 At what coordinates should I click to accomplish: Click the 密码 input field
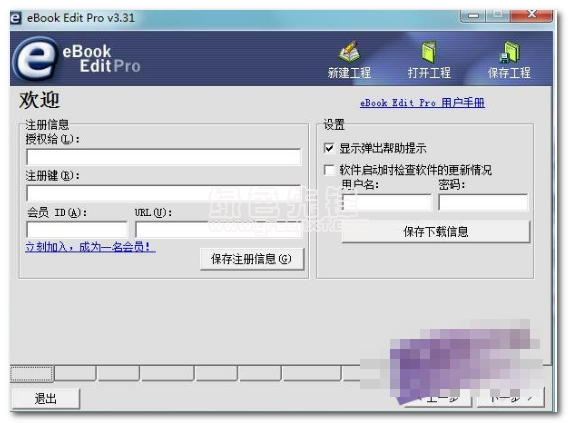[483, 202]
